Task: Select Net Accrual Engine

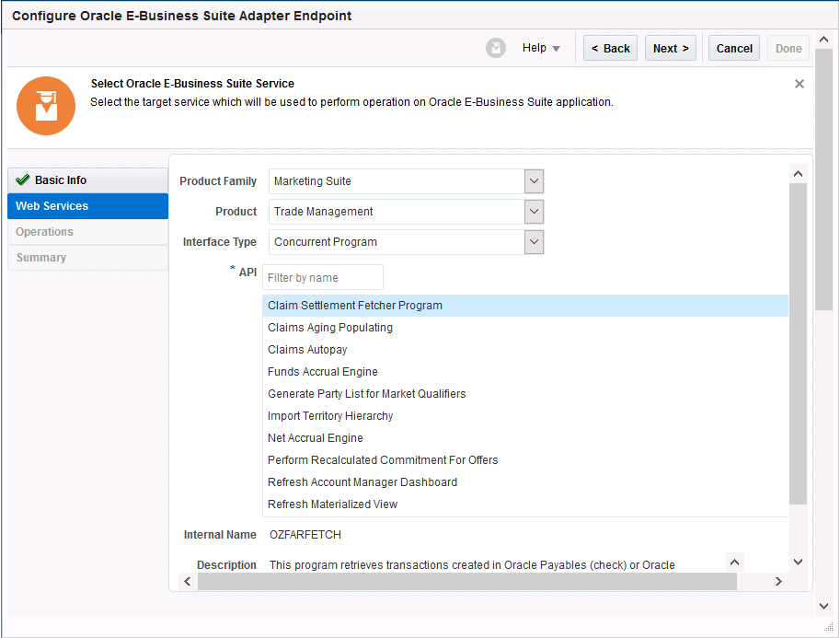Action: (x=525, y=438)
